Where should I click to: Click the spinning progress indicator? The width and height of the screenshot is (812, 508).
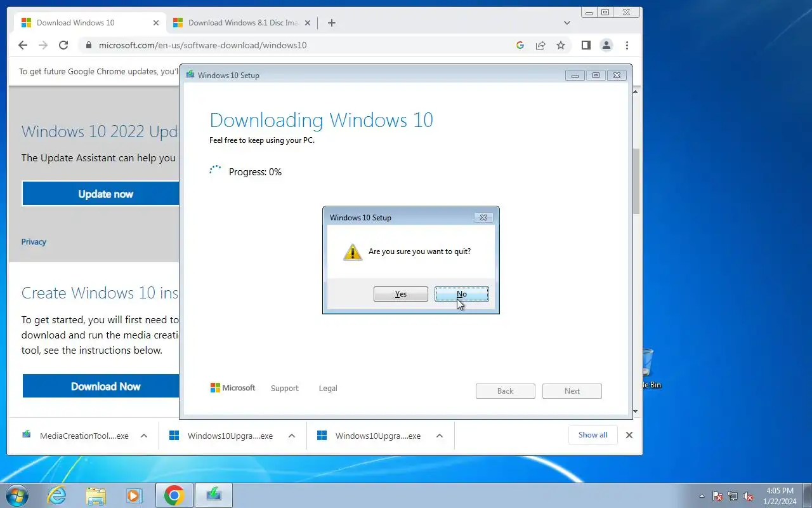(x=216, y=171)
